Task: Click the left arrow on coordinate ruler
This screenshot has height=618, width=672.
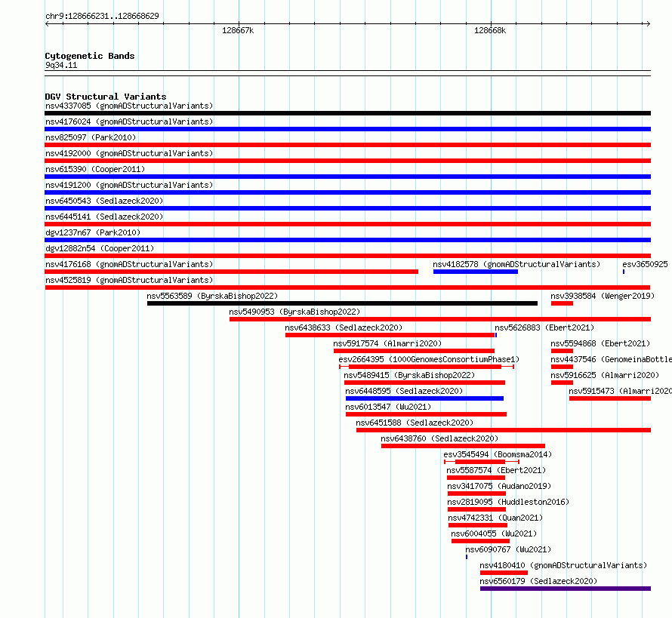Action: click(x=47, y=24)
